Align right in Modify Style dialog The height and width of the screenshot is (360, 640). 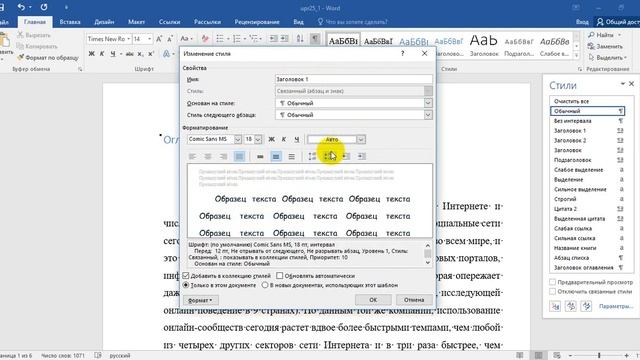click(x=223, y=156)
